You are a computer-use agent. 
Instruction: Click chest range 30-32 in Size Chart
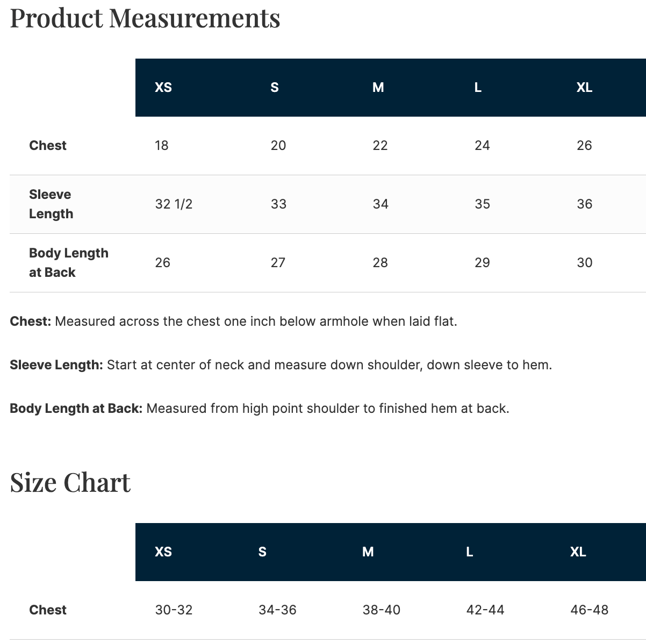click(174, 610)
